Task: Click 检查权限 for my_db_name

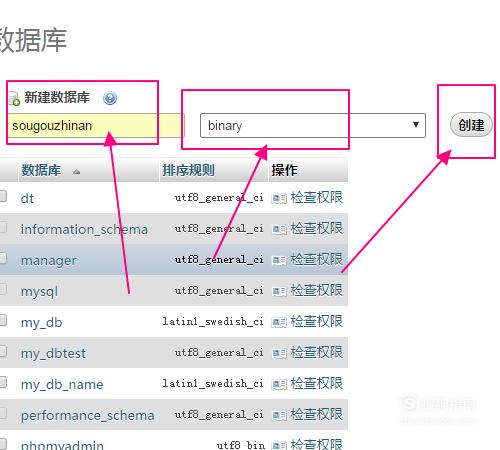Action: click(x=316, y=383)
